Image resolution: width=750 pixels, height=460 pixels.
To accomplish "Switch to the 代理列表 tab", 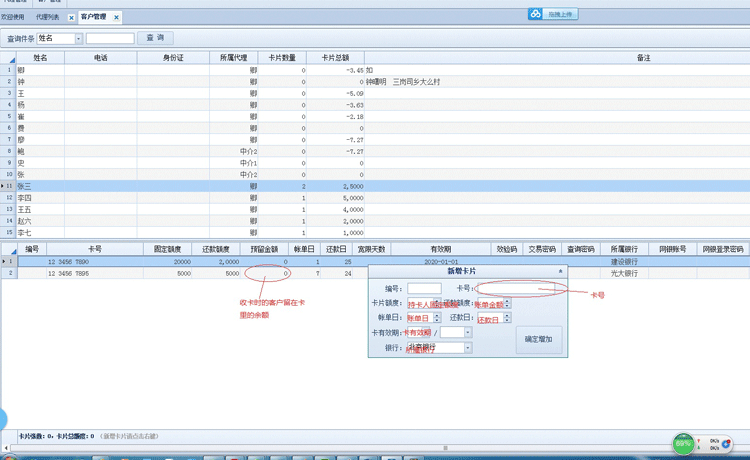I will pos(47,18).
